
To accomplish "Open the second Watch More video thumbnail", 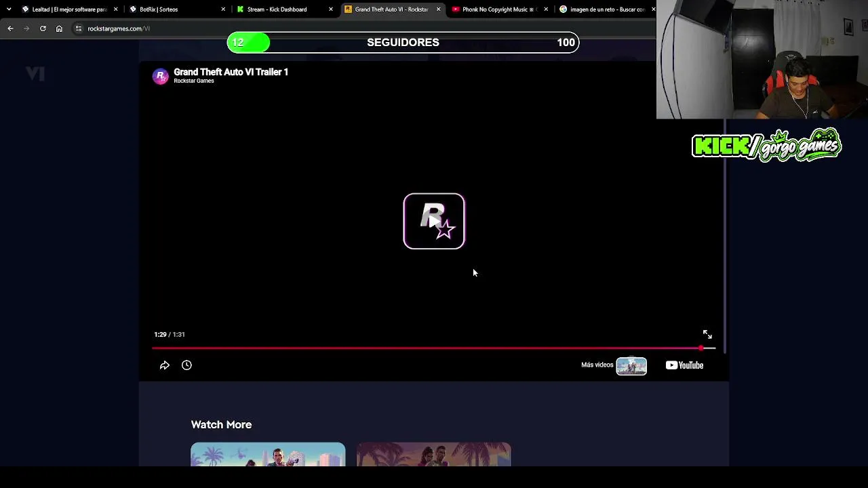I will pos(434,454).
